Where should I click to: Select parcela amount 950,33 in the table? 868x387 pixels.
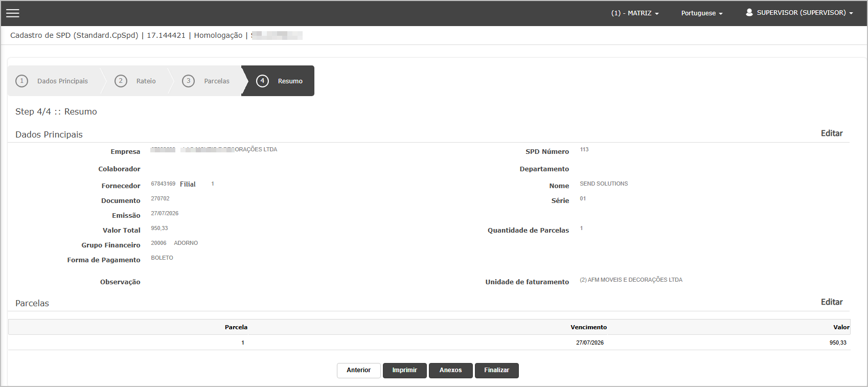(x=838, y=343)
